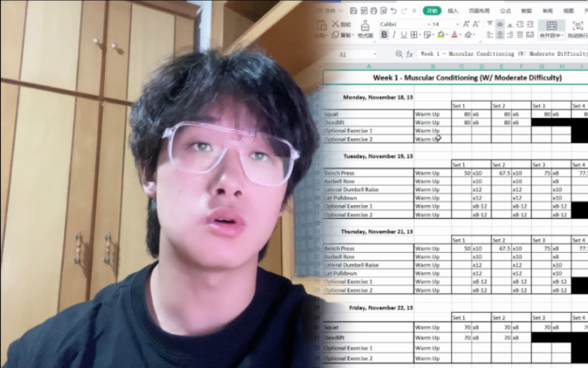Click the Paste clipboard icon
Screen dimensions: 588x368
click(322, 25)
